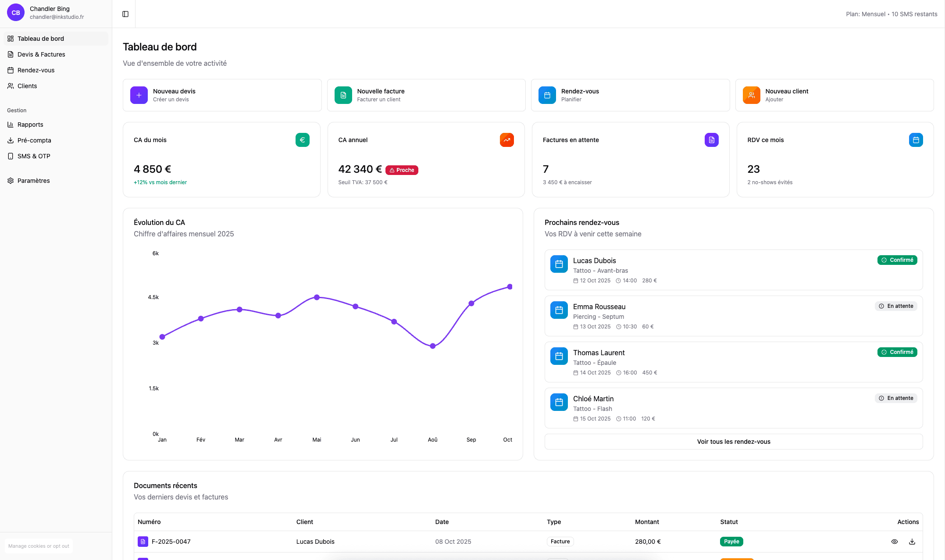Open the SMS & OTP section
The image size is (945, 560).
click(x=33, y=156)
